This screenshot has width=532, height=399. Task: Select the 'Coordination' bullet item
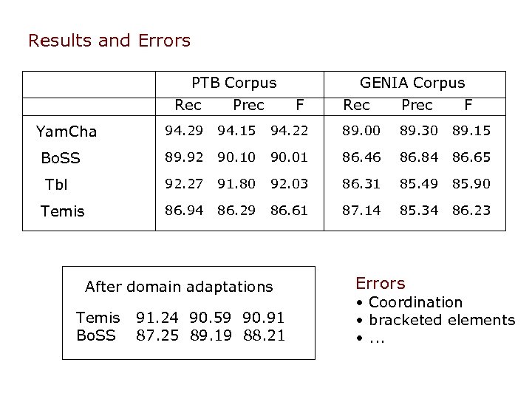point(415,302)
